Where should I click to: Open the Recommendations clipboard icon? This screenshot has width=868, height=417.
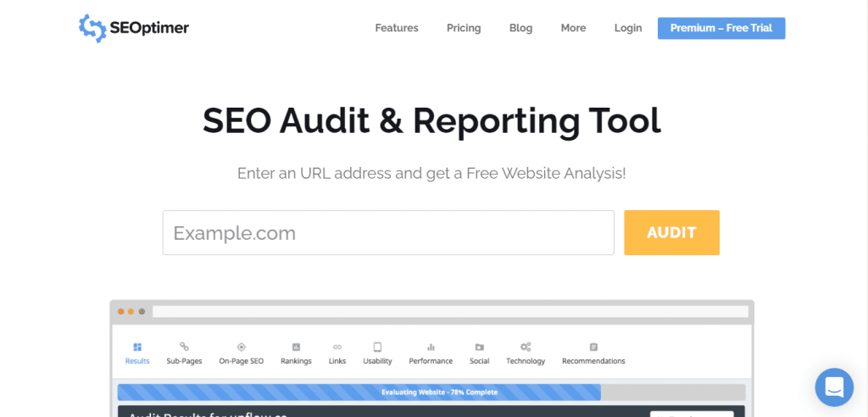[593, 347]
